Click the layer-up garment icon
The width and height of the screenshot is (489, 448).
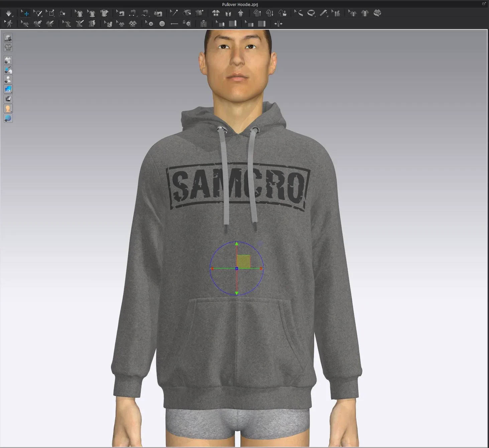click(x=257, y=13)
